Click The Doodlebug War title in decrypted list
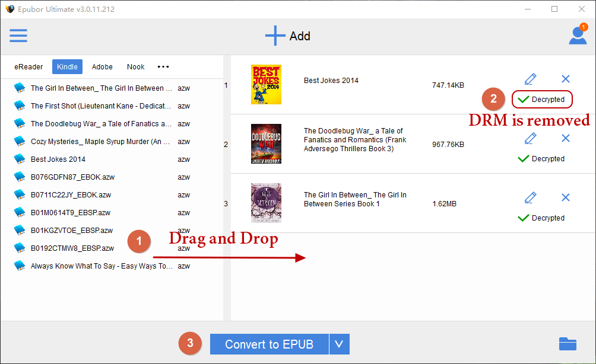This screenshot has width=596, height=364. 355,140
